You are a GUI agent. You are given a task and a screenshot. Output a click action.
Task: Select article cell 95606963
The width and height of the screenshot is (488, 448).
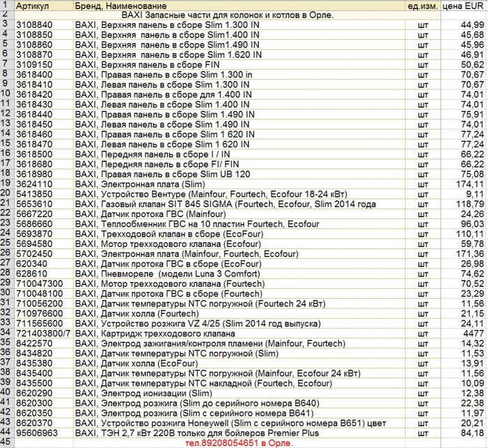44,433
